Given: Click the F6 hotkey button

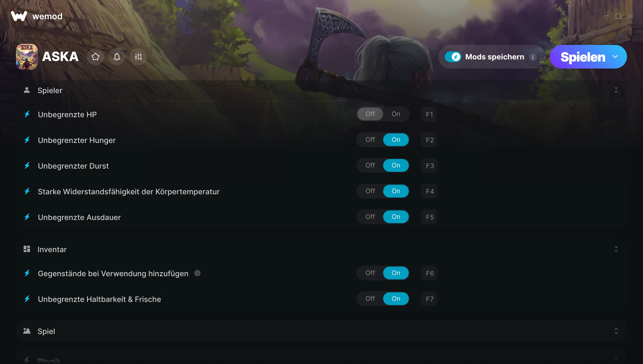Looking at the screenshot, I should pyautogui.click(x=429, y=273).
